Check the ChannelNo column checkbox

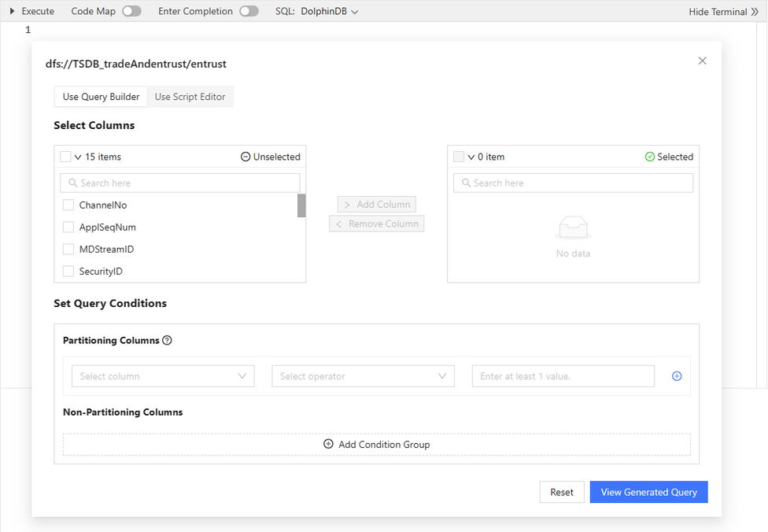coord(68,205)
